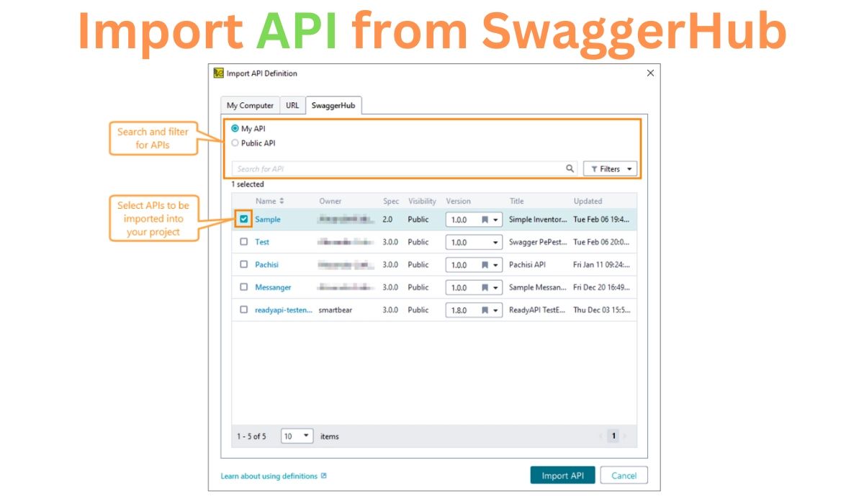
Task: Open the Sample API link
Action: [268, 219]
